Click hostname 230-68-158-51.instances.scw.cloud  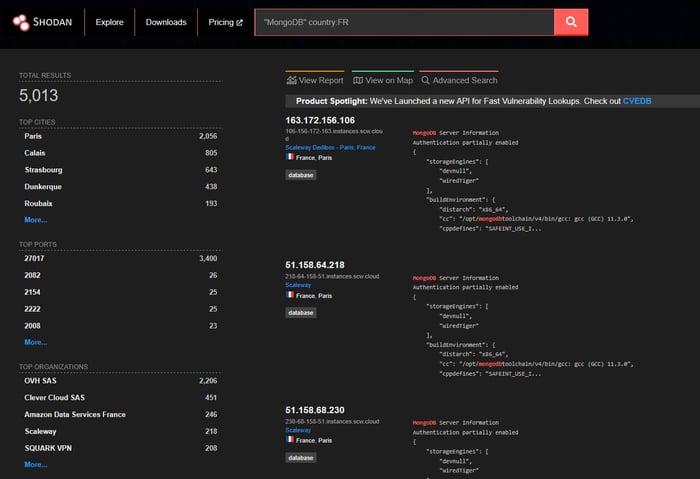(x=332, y=421)
